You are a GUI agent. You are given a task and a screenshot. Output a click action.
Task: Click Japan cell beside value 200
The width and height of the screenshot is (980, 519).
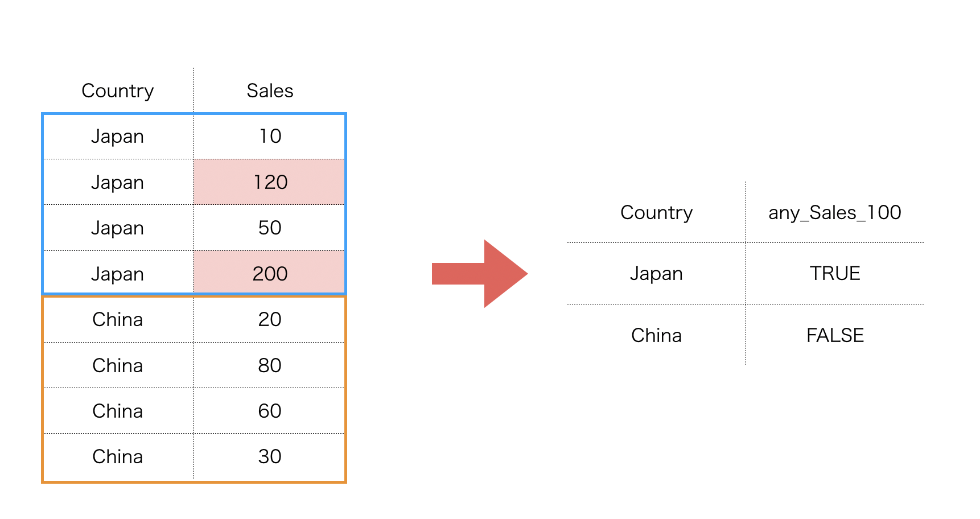click(118, 273)
